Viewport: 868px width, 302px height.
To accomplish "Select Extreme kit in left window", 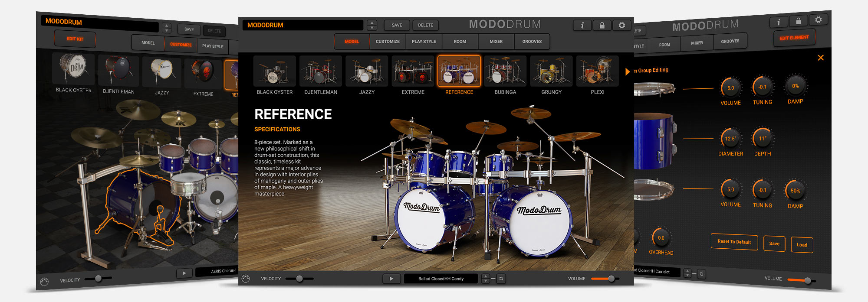I will [203, 74].
